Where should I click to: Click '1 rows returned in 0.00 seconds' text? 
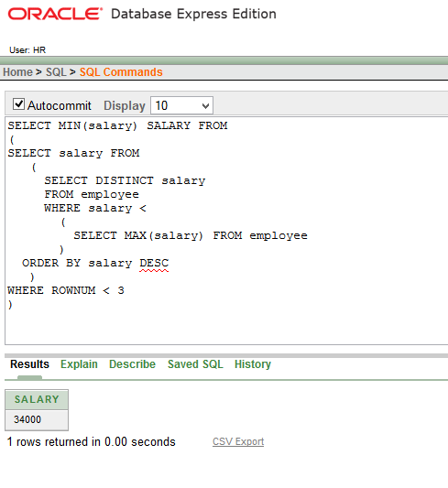tap(92, 441)
